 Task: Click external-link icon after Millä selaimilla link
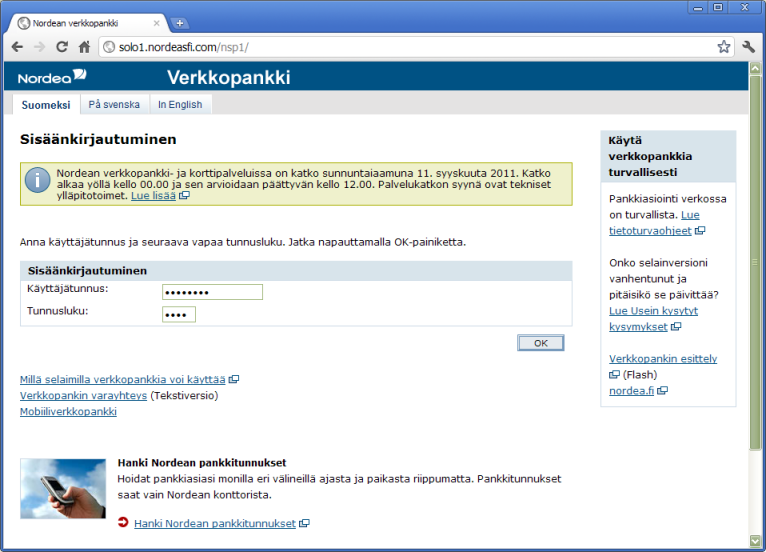click(234, 379)
